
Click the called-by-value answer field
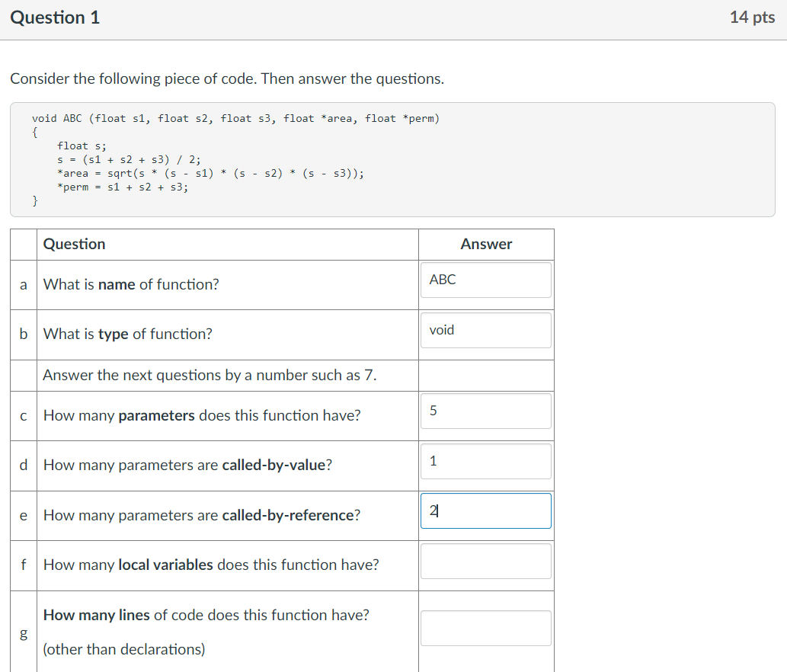click(485, 461)
